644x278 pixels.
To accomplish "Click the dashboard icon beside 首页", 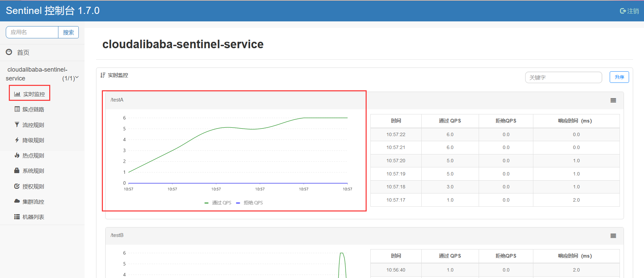I will (9, 52).
